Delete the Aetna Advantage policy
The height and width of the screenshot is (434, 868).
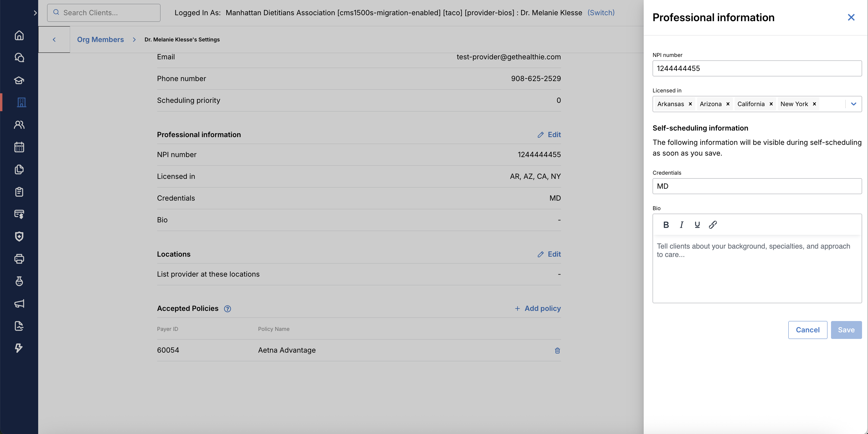(557, 351)
